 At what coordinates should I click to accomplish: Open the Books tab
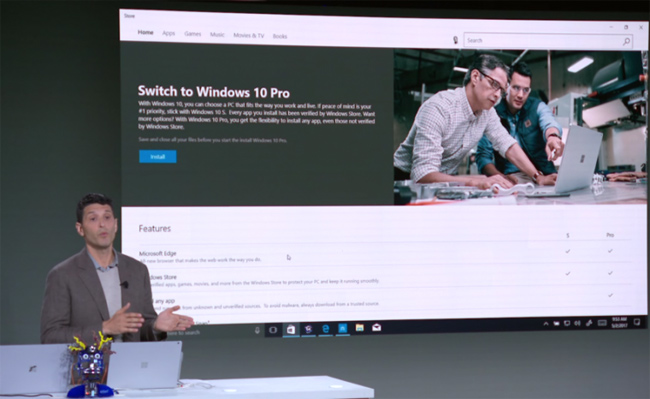coord(280,36)
